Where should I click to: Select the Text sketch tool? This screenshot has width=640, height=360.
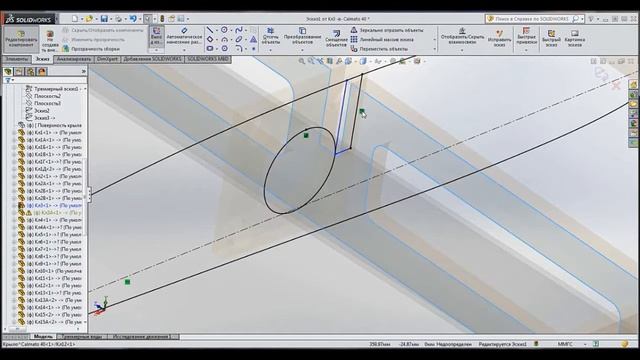(253, 40)
